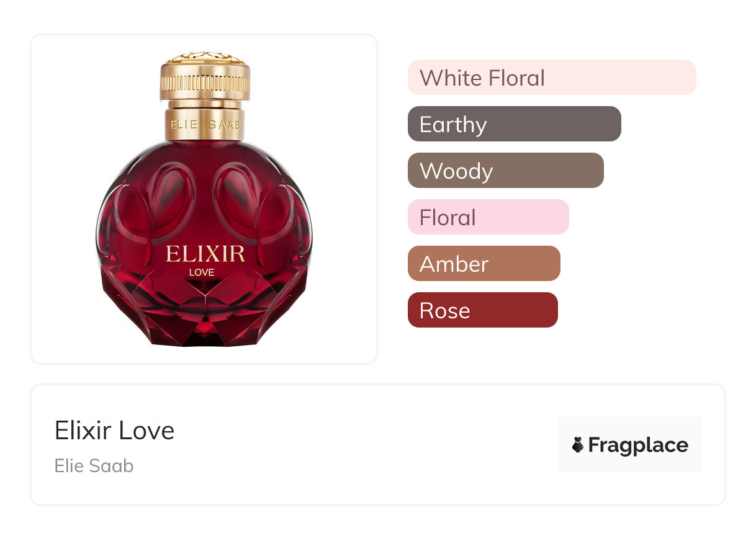
Task: Click the ELIXIR gold lettering on bottle
Action: coord(205,254)
